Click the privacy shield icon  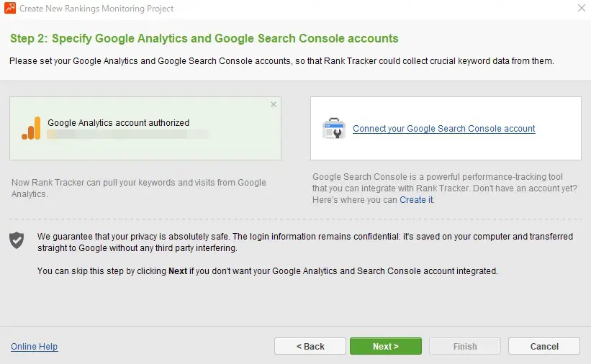point(17,240)
